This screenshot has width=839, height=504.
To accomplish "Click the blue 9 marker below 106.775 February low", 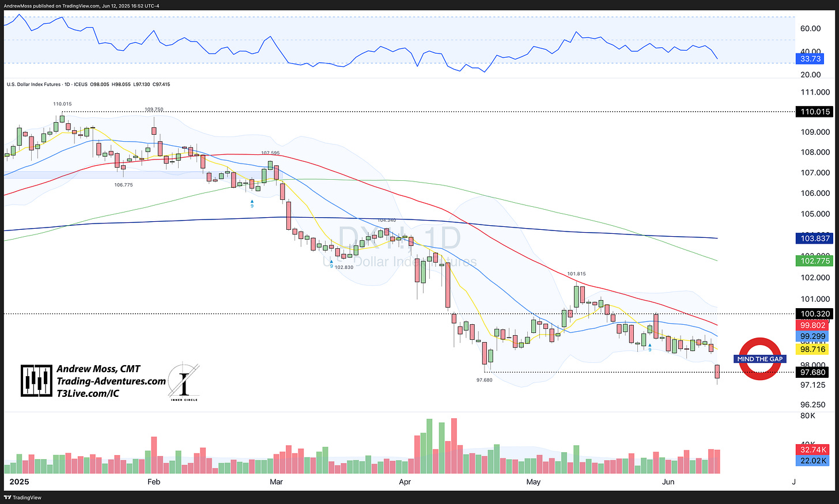I will 252,203.
